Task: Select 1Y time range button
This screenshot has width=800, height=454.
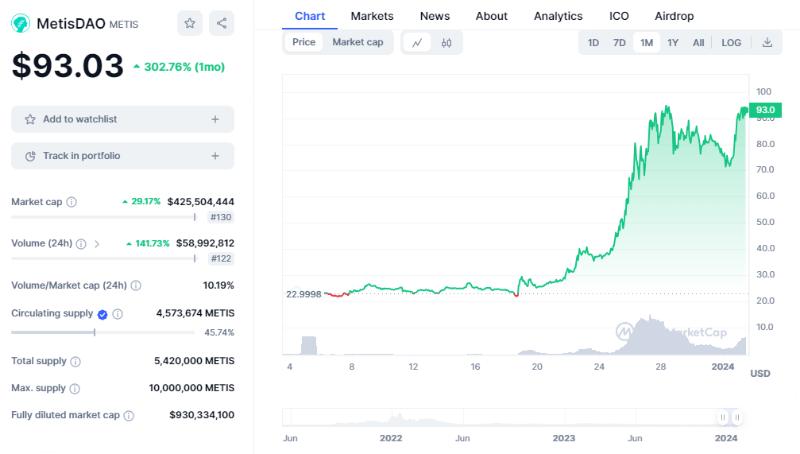Action: point(673,43)
